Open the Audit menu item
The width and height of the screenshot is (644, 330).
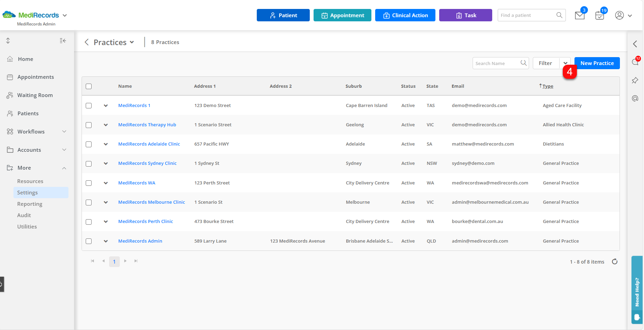[x=24, y=215]
